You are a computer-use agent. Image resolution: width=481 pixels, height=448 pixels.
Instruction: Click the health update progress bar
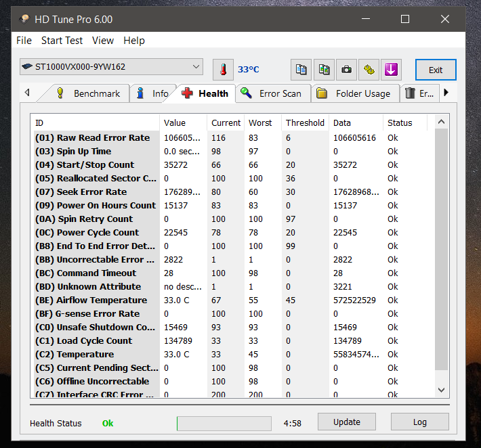pyautogui.click(x=224, y=423)
